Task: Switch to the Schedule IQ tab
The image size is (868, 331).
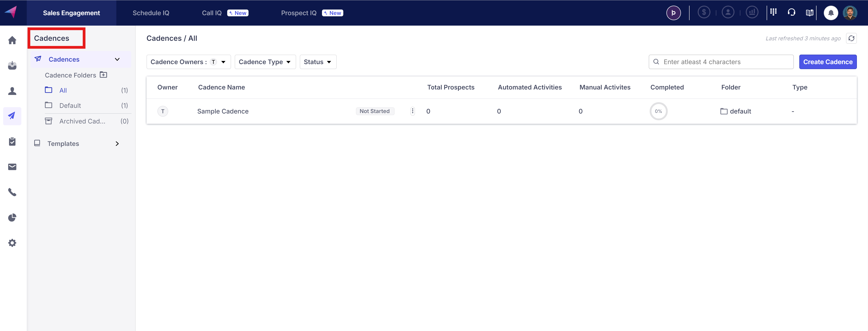Action: point(151,13)
